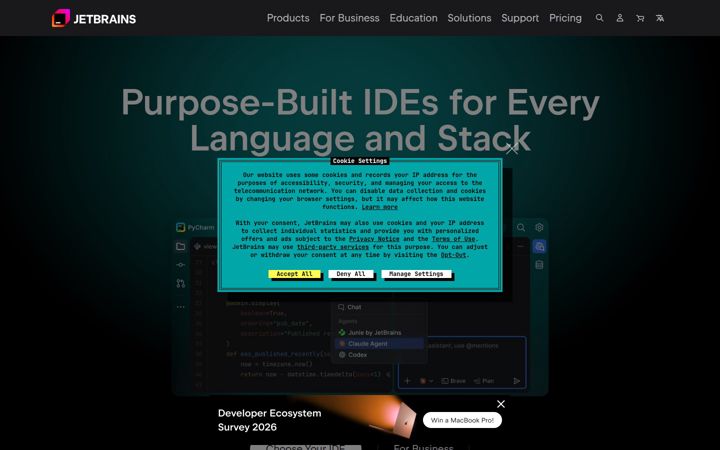This screenshot has width=720, height=450.
Task: Open the account profile icon
Action: point(619,18)
